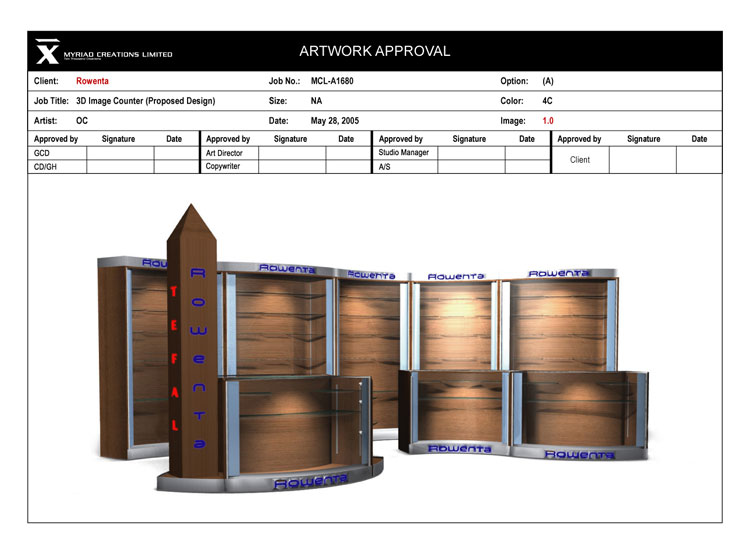Viewport: 750px width, 553px height.
Task: Click the Myriad Creations Limited company name
Action: 118,55
